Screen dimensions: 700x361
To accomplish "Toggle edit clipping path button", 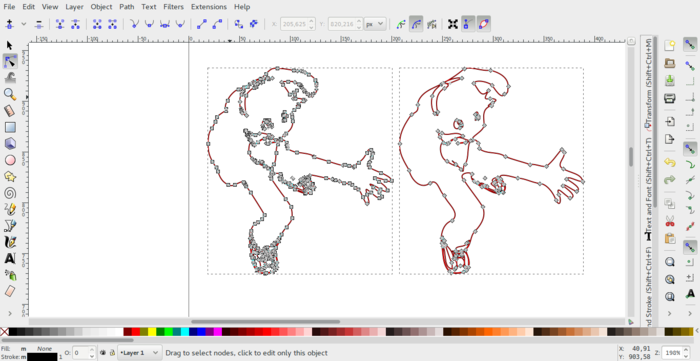I will (x=401, y=24).
